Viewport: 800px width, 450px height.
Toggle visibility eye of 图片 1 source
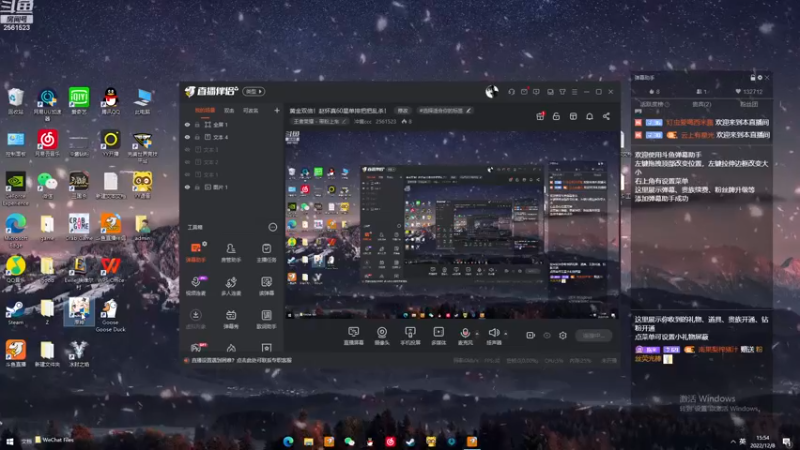[x=187, y=187]
